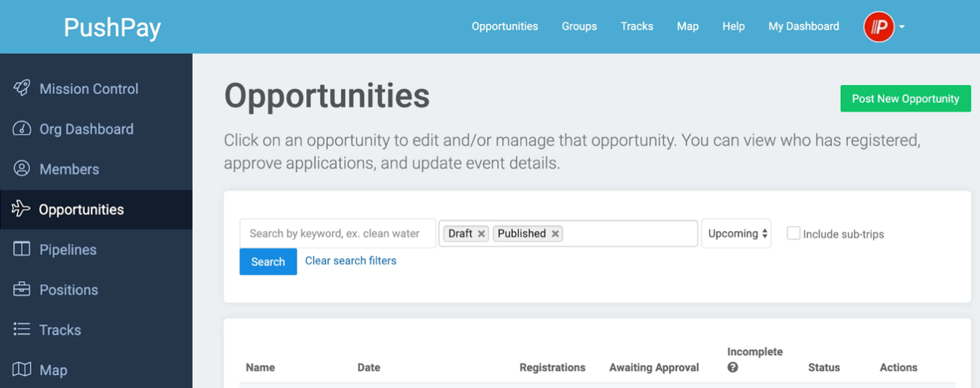The width and height of the screenshot is (980, 388).
Task: Select Opportunities in the sidebar
Action: [96, 210]
